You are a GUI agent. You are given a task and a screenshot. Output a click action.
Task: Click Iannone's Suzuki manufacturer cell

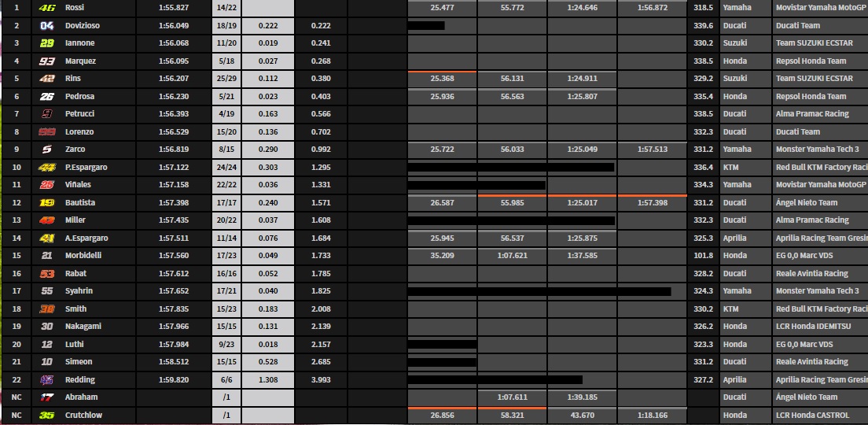coord(745,43)
